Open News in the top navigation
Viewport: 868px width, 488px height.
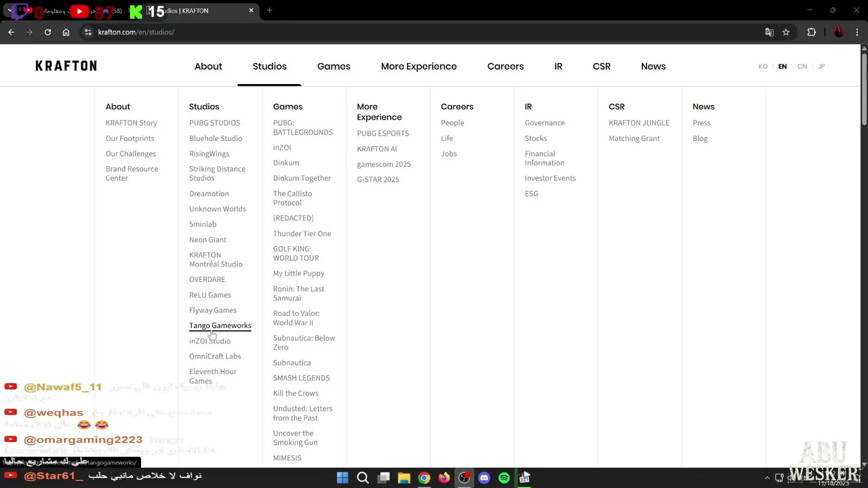coord(653,66)
